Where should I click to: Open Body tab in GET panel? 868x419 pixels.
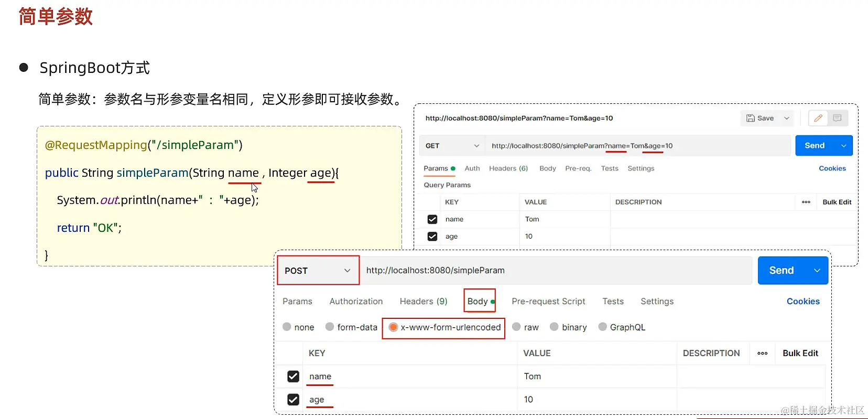coord(548,168)
